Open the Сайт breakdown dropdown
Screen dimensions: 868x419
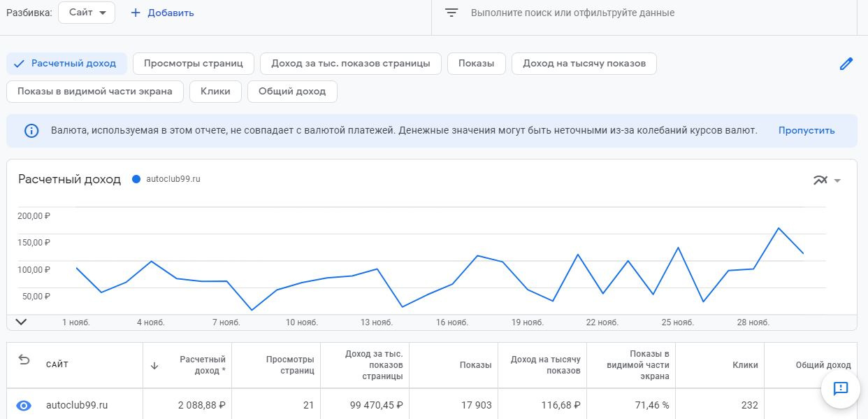tap(87, 13)
